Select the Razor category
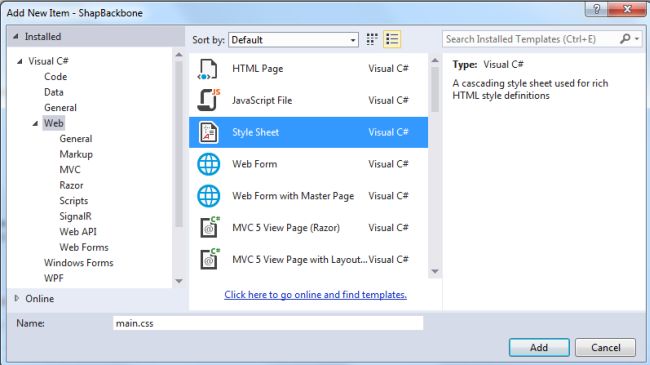The height and width of the screenshot is (365, 650). [x=71, y=185]
